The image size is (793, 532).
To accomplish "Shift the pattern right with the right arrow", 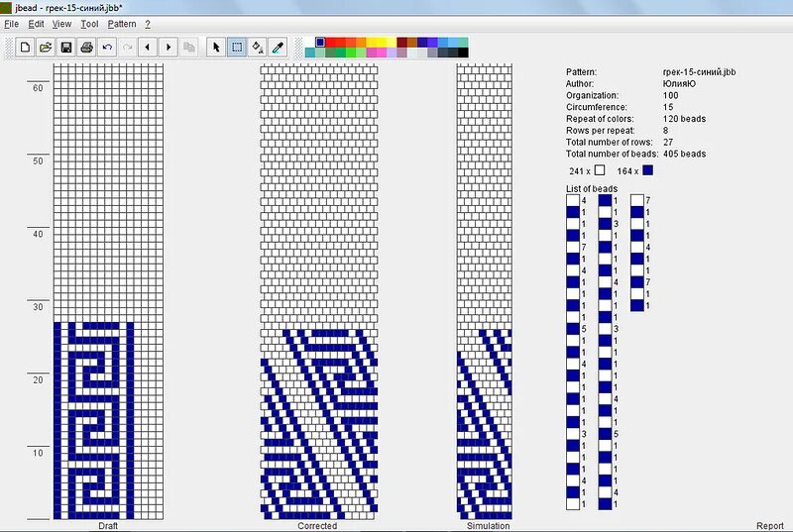I will click(169, 48).
